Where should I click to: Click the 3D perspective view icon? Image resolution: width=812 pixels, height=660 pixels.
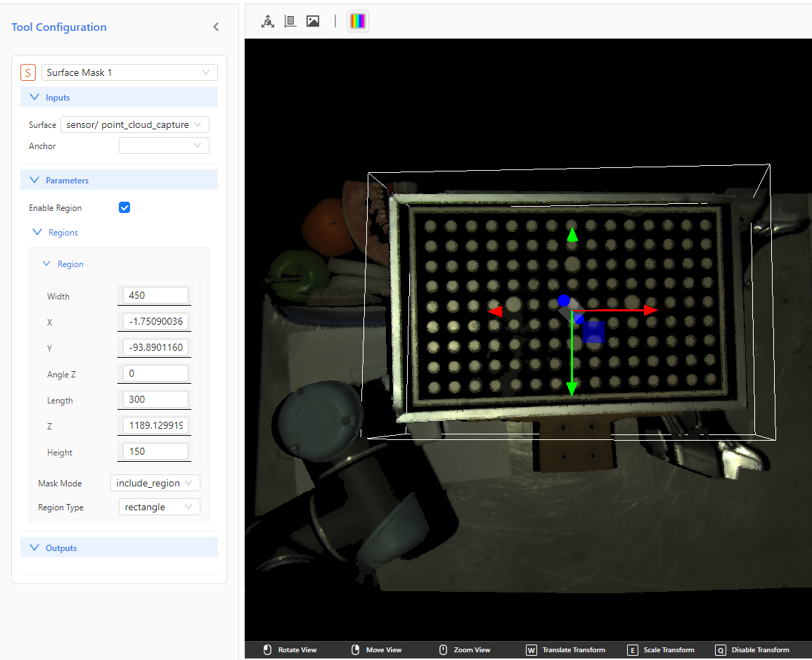point(268,21)
